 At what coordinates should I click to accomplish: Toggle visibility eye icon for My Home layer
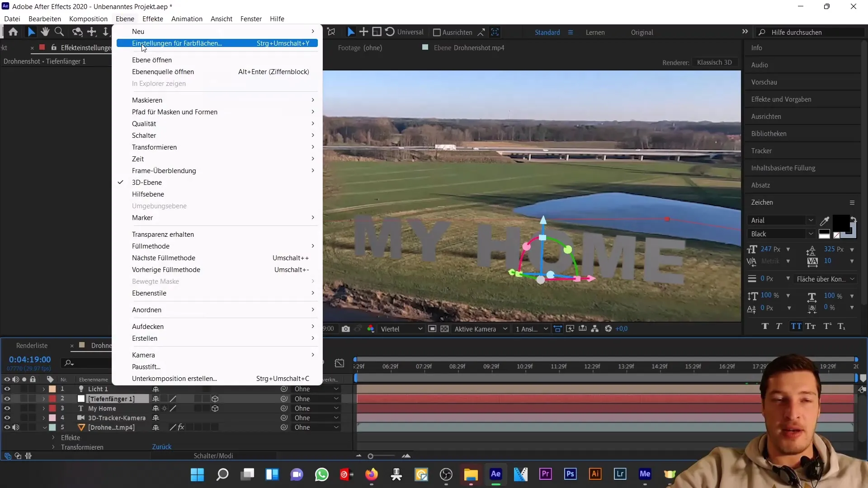tap(7, 409)
